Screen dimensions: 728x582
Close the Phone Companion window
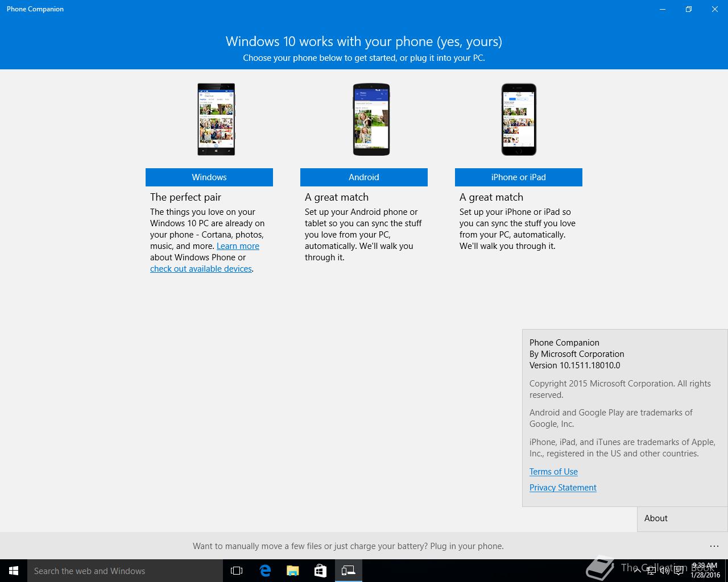click(715, 9)
